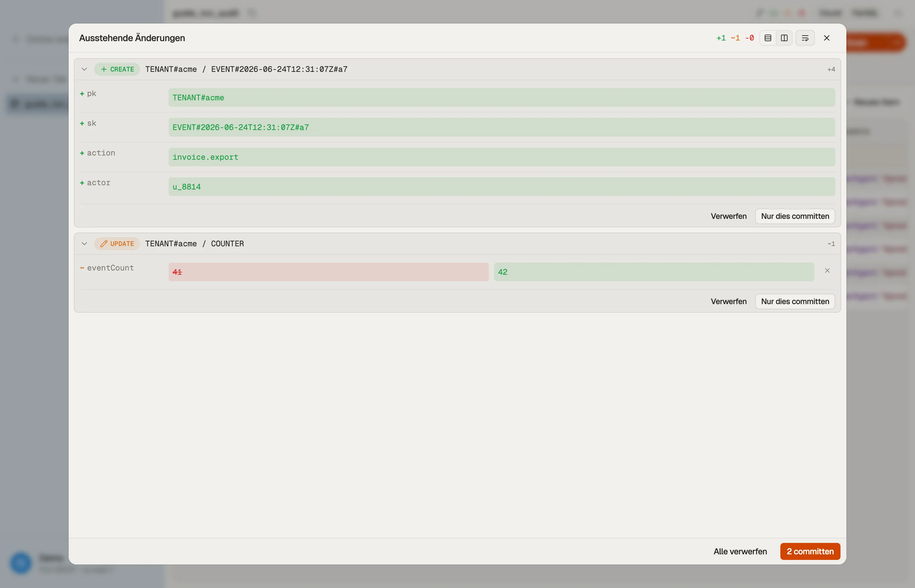Click the sk attribute label
The width and height of the screenshot is (915, 588).
91,123
